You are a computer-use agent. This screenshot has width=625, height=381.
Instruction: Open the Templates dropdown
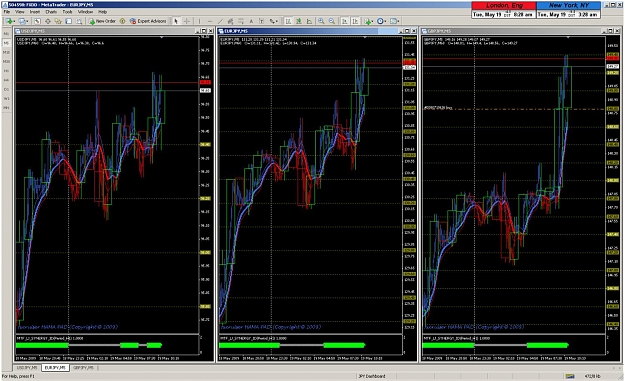pyautogui.click(x=395, y=21)
